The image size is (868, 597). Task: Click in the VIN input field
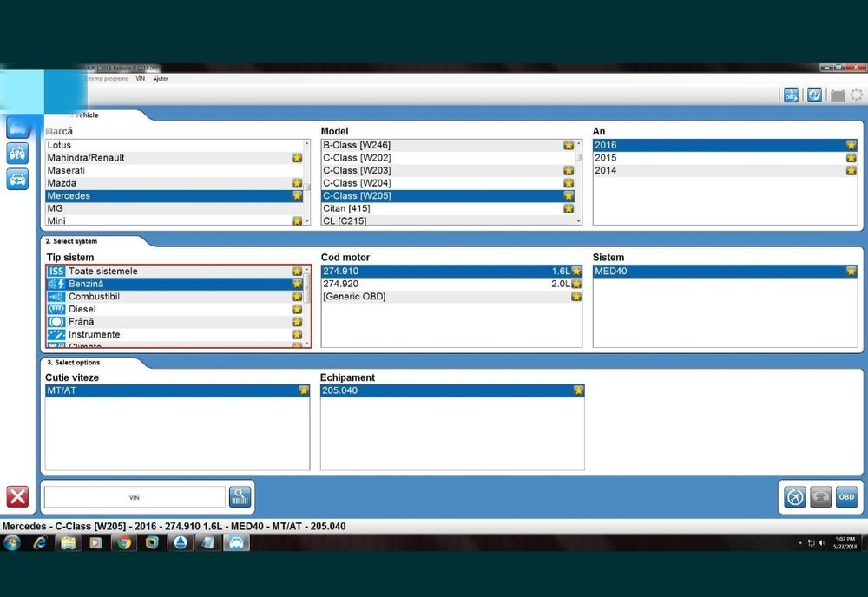(135, 497)
